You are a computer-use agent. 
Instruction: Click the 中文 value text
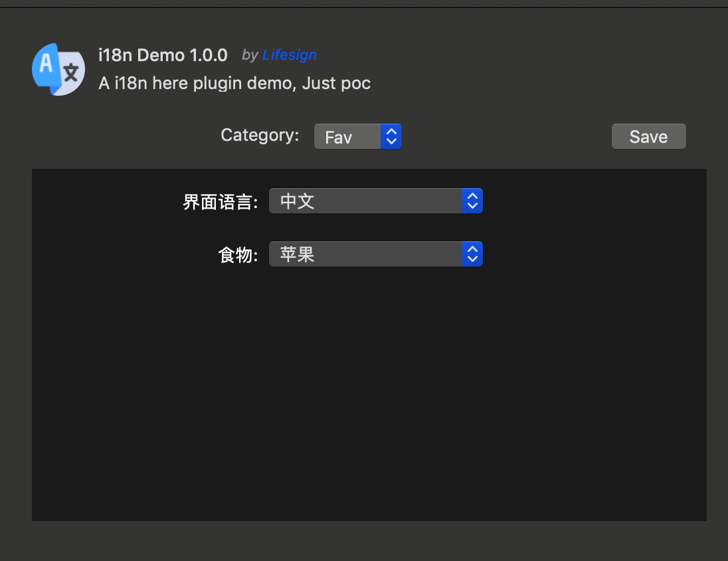coord(297,201)
